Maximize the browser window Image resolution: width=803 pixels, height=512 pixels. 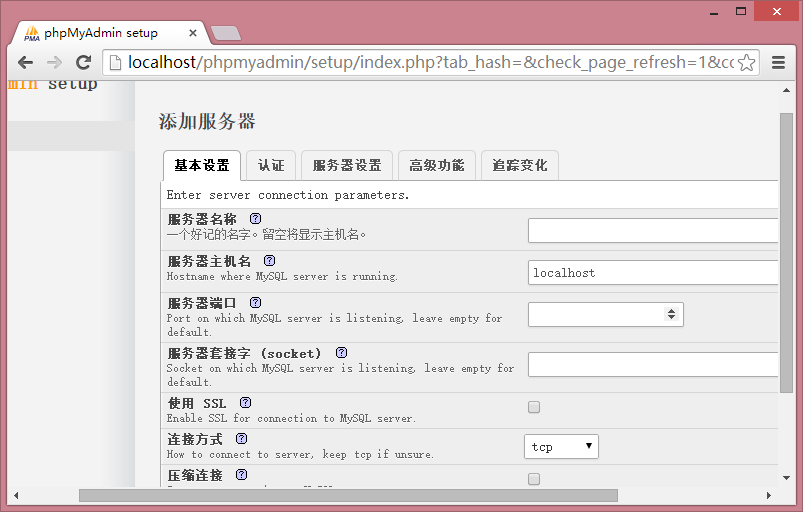[741, 11]
